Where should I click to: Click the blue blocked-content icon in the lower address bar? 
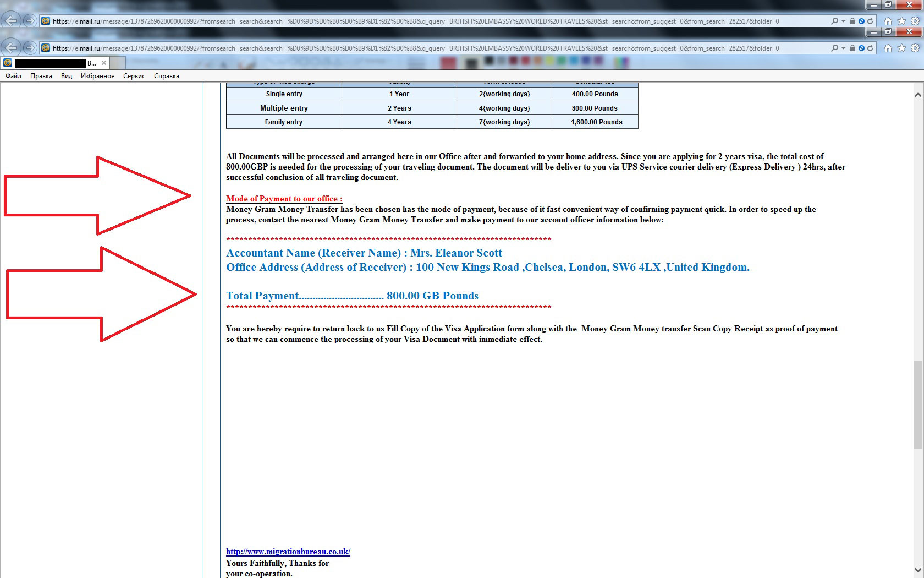point(861,48)
